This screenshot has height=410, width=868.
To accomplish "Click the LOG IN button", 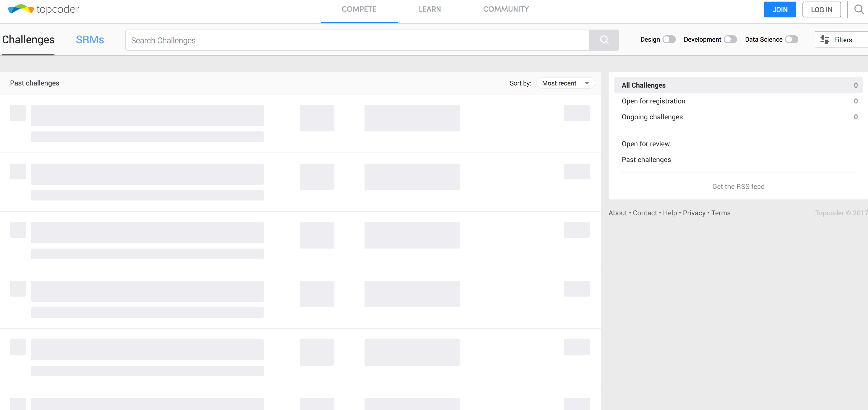I will click(x=821, y=9).
